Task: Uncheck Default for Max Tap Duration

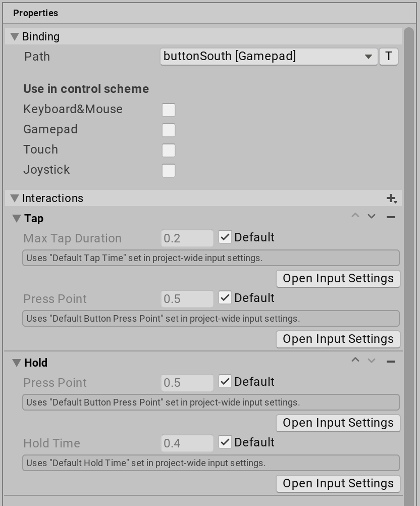Action: pyautogui.click(x=225, y=237)
